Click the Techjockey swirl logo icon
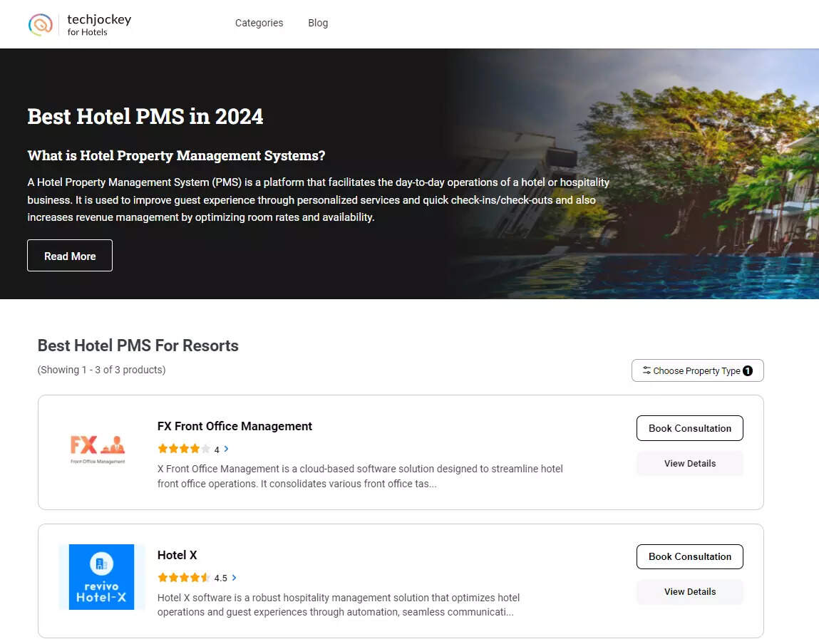819x644 pixels. click(41, 24)
